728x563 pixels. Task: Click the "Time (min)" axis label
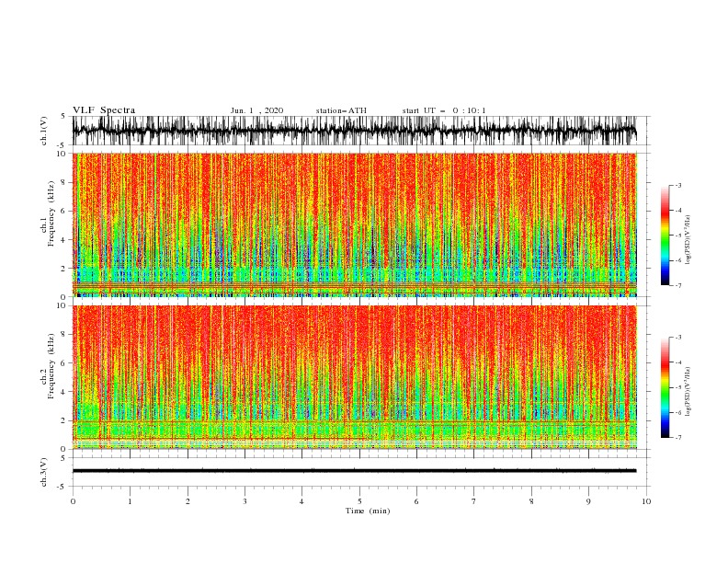[x=368, y=511]
